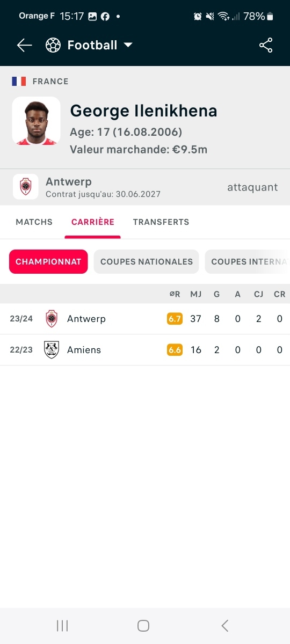Open George Ilenikhena's player photo
This screenshot has height=644, width=290.
click(36, 121)
